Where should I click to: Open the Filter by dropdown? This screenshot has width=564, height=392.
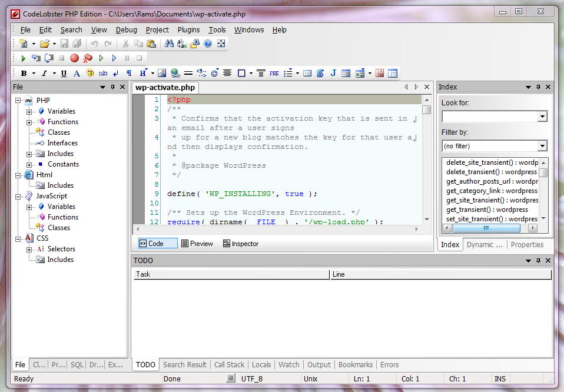tap(542, 146)
